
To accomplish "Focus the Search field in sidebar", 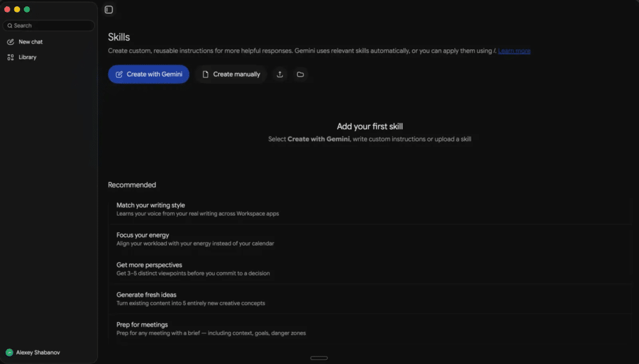I will (x=49, y=26).
